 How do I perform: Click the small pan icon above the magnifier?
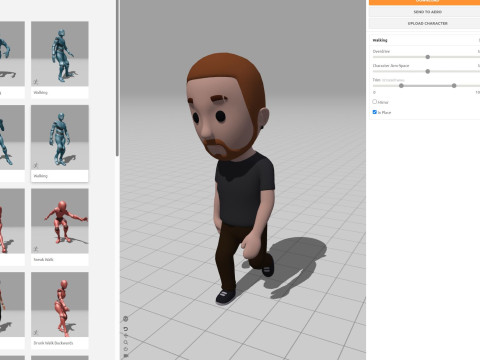click(126, 336)
